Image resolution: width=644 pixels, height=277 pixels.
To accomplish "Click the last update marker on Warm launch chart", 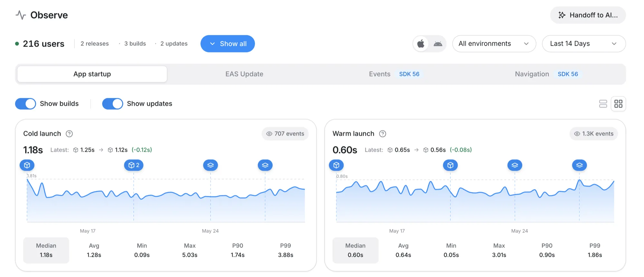I will tap(580, 165).
